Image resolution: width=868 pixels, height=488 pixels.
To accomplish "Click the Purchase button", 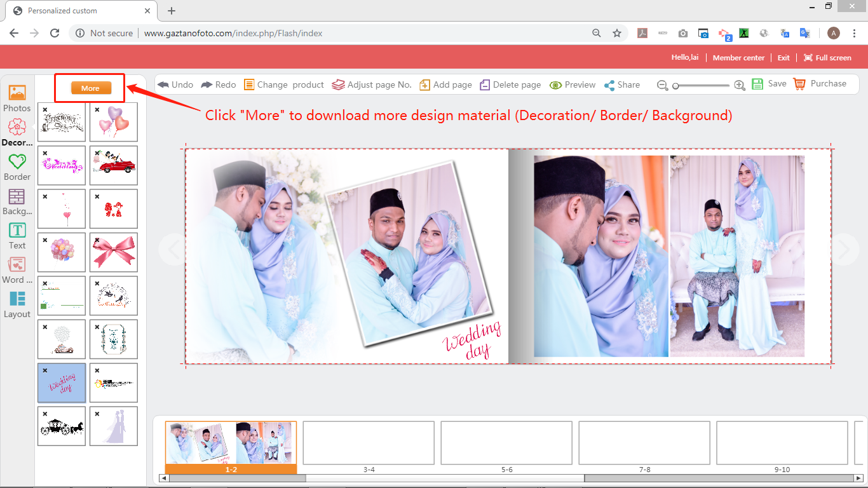I will (820, 84).
